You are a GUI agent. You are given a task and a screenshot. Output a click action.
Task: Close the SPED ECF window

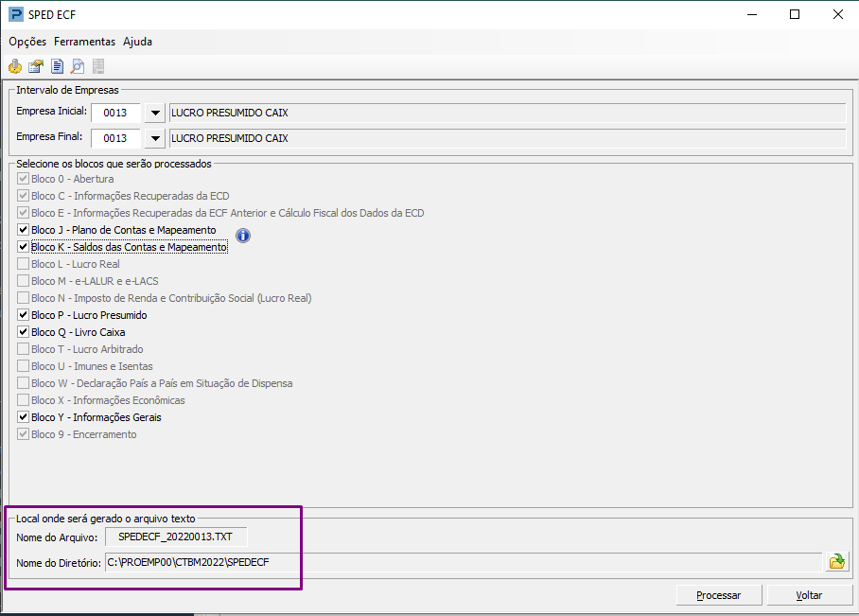coord(838,14)
